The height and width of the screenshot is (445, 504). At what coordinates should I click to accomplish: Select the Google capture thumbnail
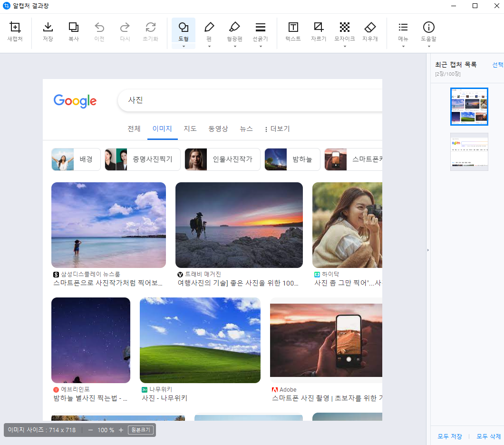pos(469,107)
